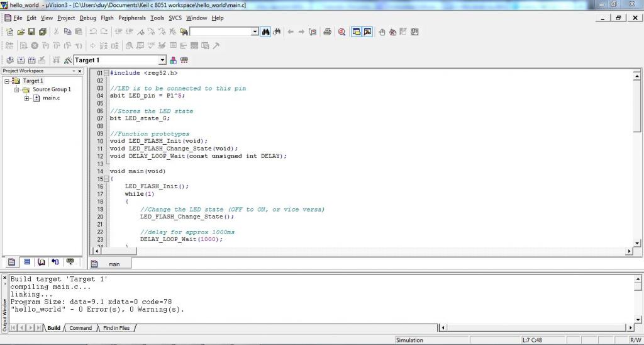Open the SVCS menu
This screenshot has height=345, width=644.
pos(175,18)
